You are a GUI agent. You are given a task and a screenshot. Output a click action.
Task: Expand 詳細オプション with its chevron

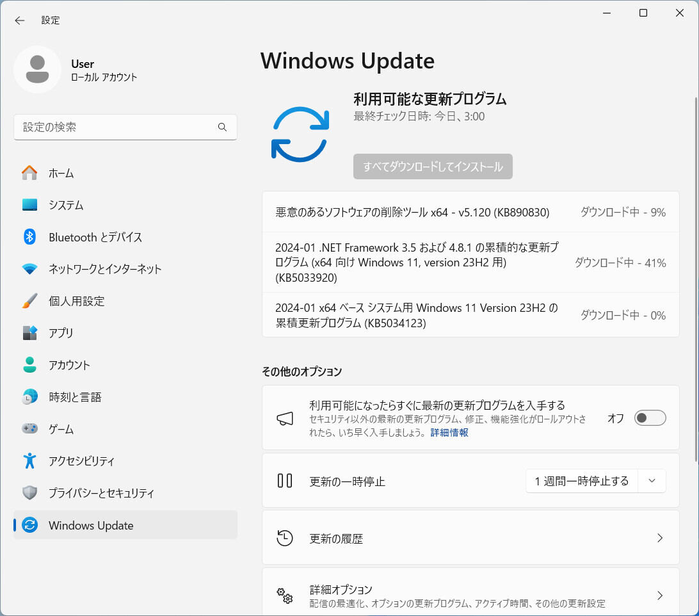pos(660,596)
